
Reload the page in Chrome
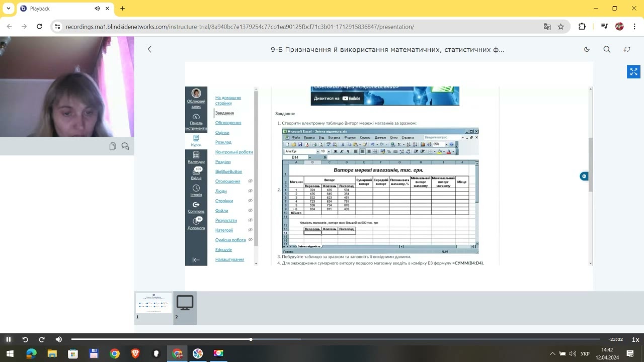pyautogui.click(x=39, y=27)
